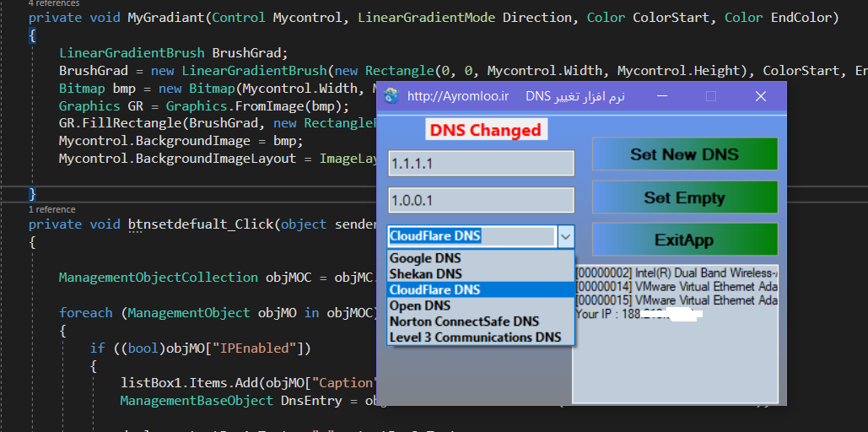Click the foreach keyword in code editor
The image size is (868, 432).
coord(86,313)
